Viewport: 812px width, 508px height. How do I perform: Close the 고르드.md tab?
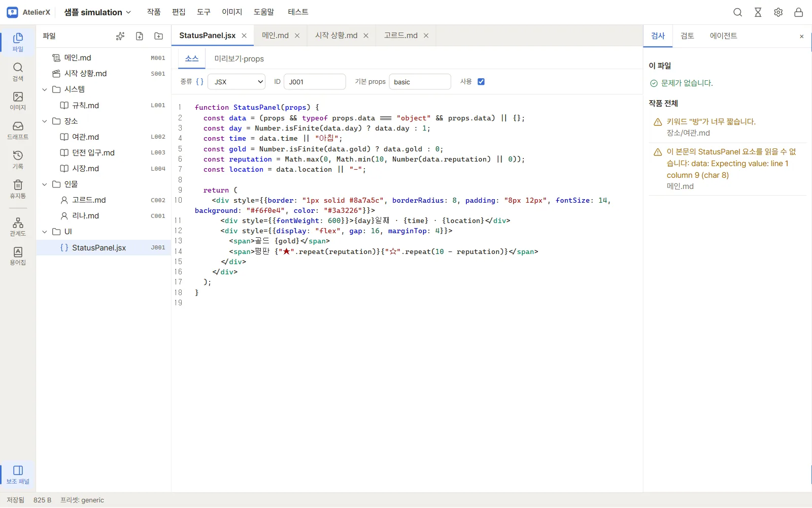point(426,36)
